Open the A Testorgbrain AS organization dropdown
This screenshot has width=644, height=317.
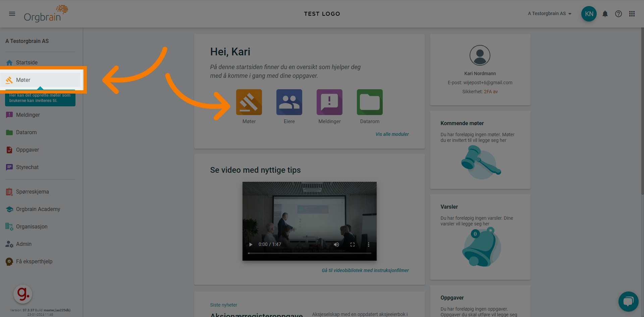tap(550, 14)
